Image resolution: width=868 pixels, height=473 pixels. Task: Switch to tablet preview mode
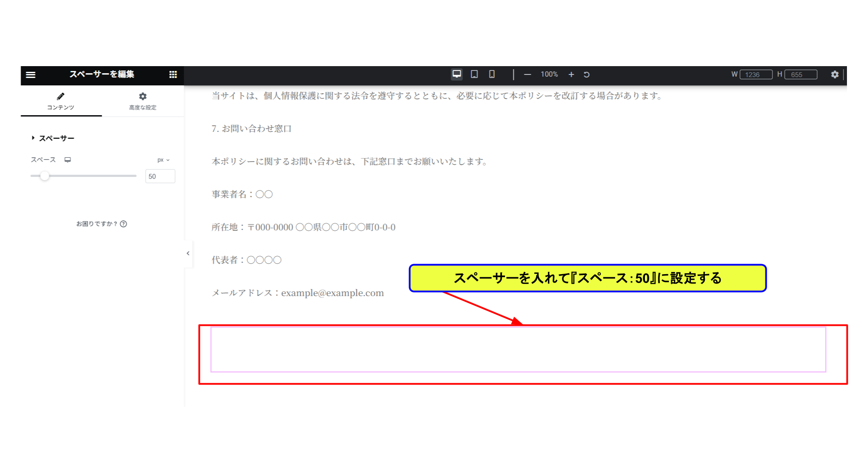474,74
